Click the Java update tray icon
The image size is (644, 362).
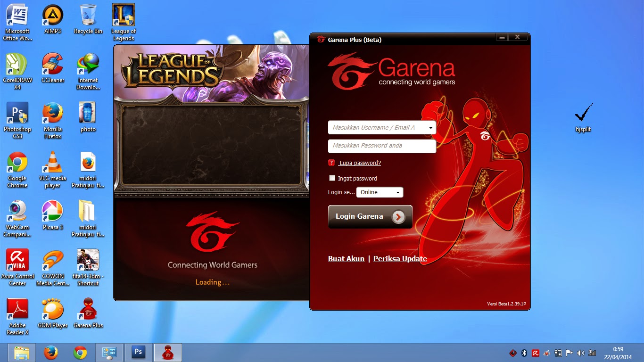(x=547, y=353)
